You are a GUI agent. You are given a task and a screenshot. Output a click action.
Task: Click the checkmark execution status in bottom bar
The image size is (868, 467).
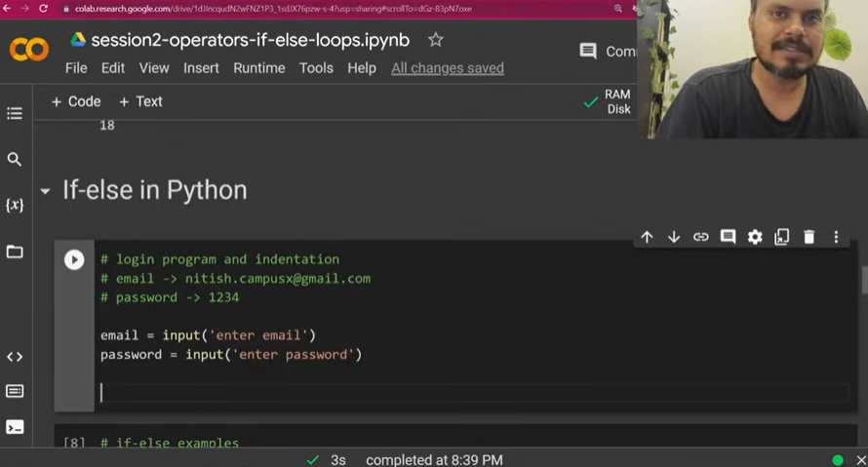coord(313,460)
